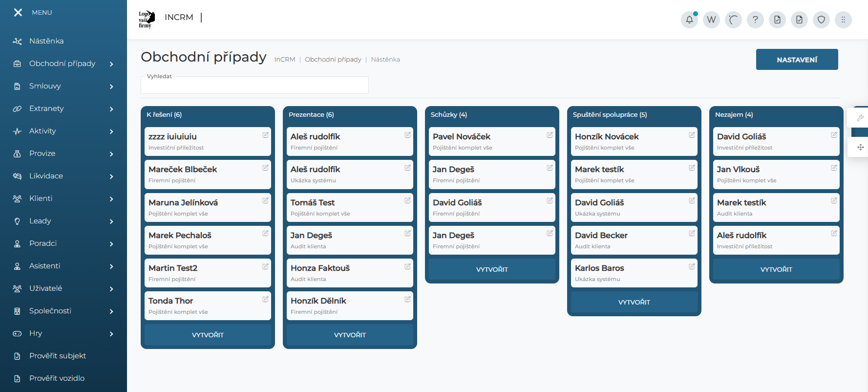The width and height of the screenshot is (868, 392).
Task: Click the question mark help icon
Action: (755, 20)
